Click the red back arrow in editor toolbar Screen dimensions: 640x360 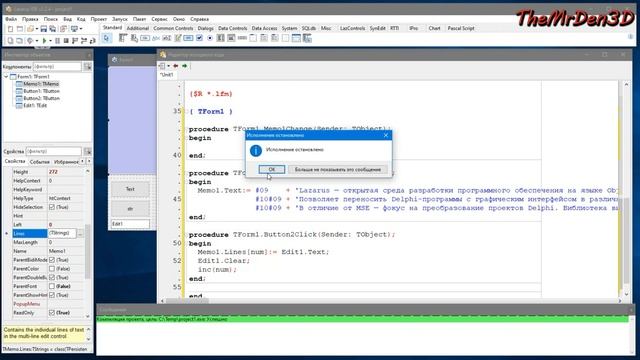coord(176,66)
